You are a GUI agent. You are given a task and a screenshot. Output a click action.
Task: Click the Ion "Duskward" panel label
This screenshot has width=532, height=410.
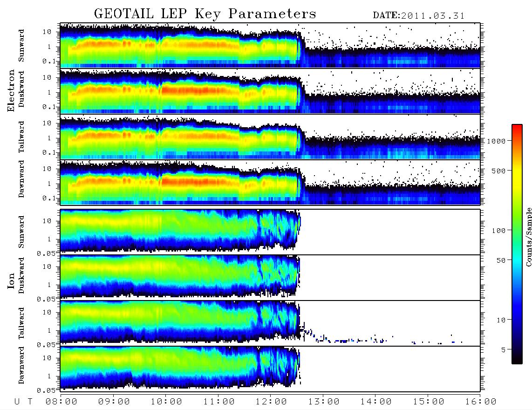tap(21, 275)
